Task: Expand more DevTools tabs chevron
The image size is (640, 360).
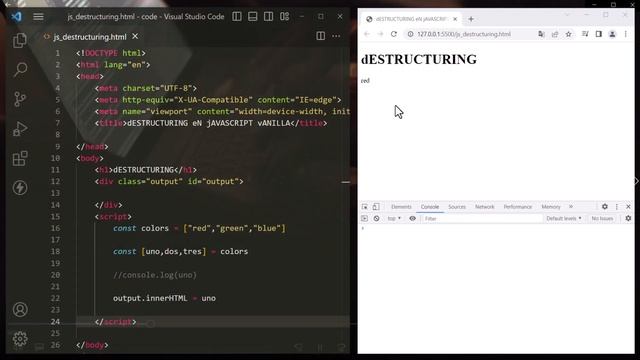Action: (x=571, y=207)
